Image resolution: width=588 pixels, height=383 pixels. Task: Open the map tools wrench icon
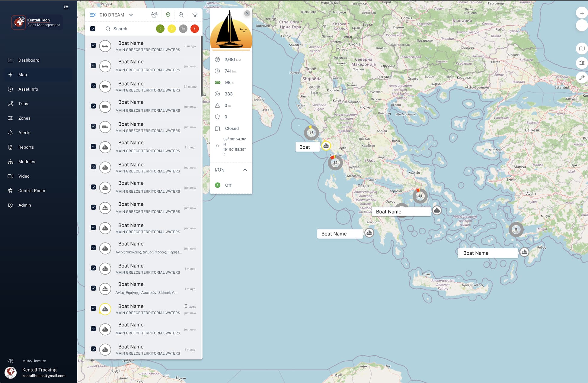(582, 77)
